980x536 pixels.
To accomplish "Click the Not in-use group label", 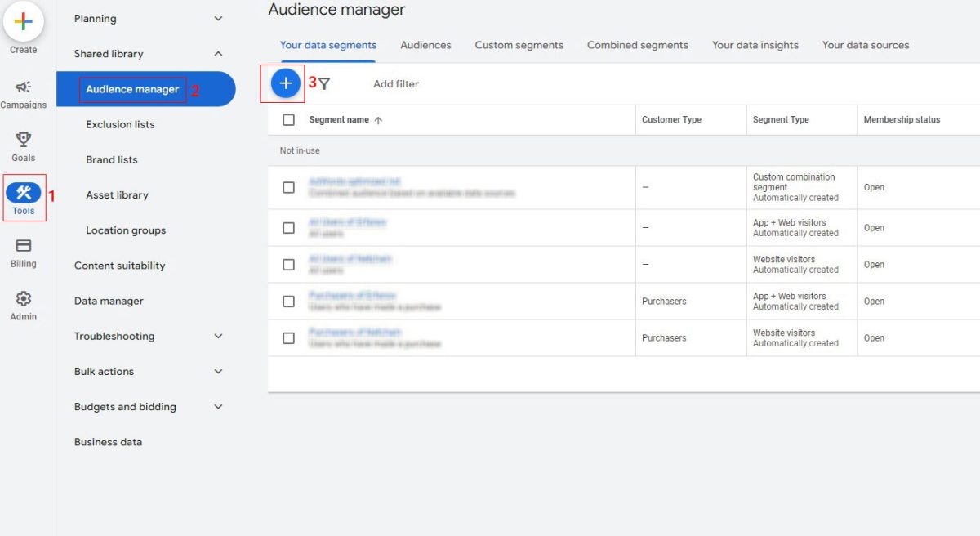I will point(300,151).
